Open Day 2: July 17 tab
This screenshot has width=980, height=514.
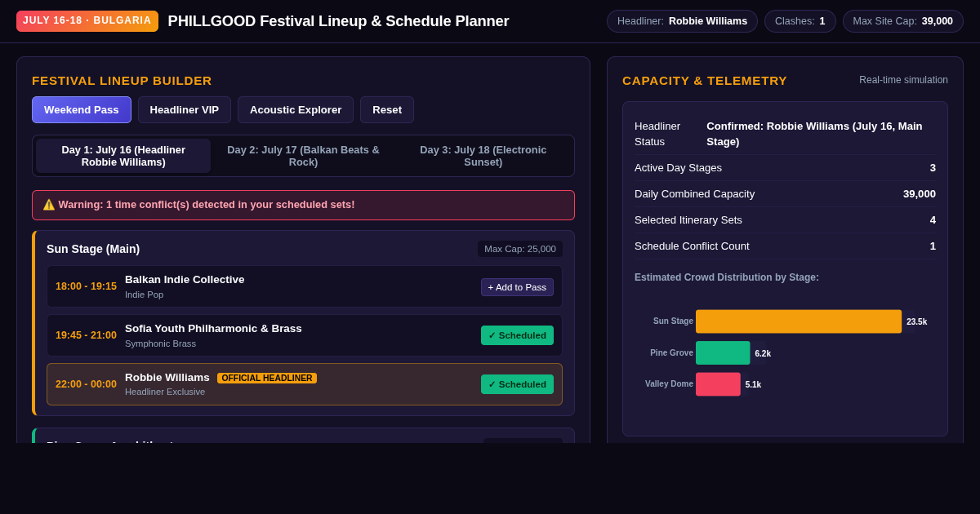[x=303, y=156]
